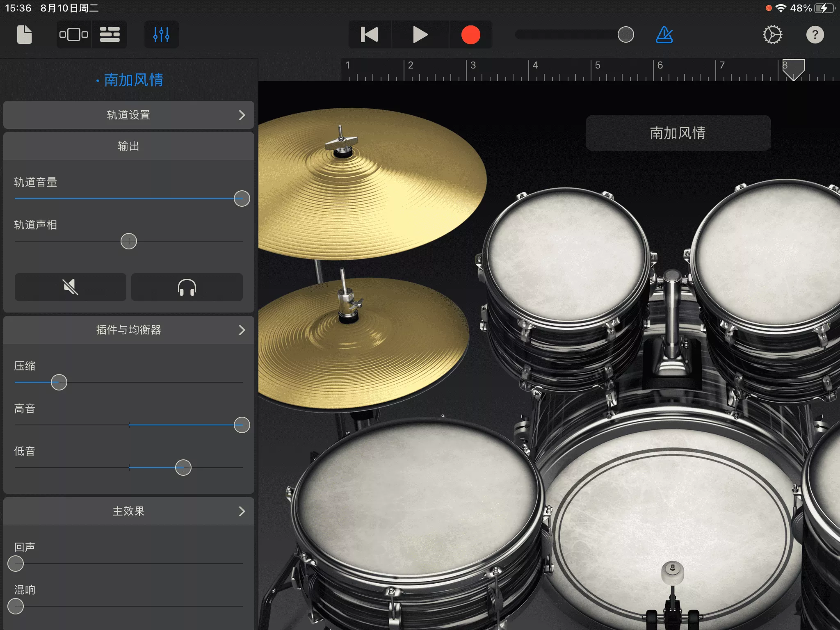Click the 轨道音量 label text

[36, 182]
